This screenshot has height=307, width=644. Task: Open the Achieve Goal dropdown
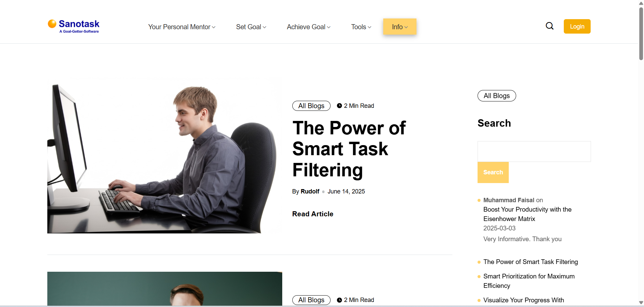309,27
